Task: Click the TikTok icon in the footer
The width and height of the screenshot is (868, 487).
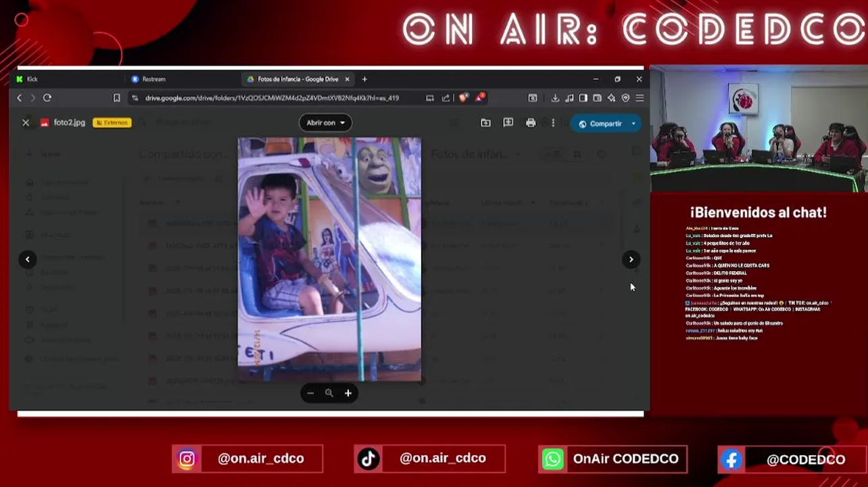Action: pos(368,459)
